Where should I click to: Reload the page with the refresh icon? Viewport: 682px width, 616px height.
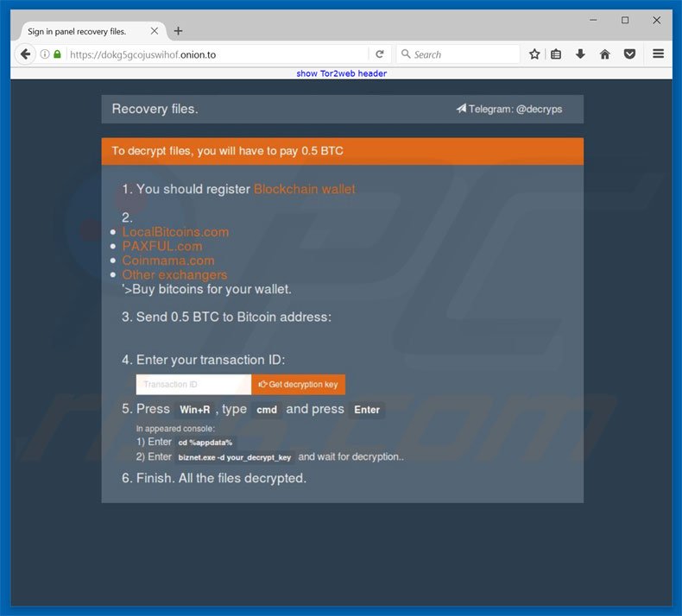[380, 53]
